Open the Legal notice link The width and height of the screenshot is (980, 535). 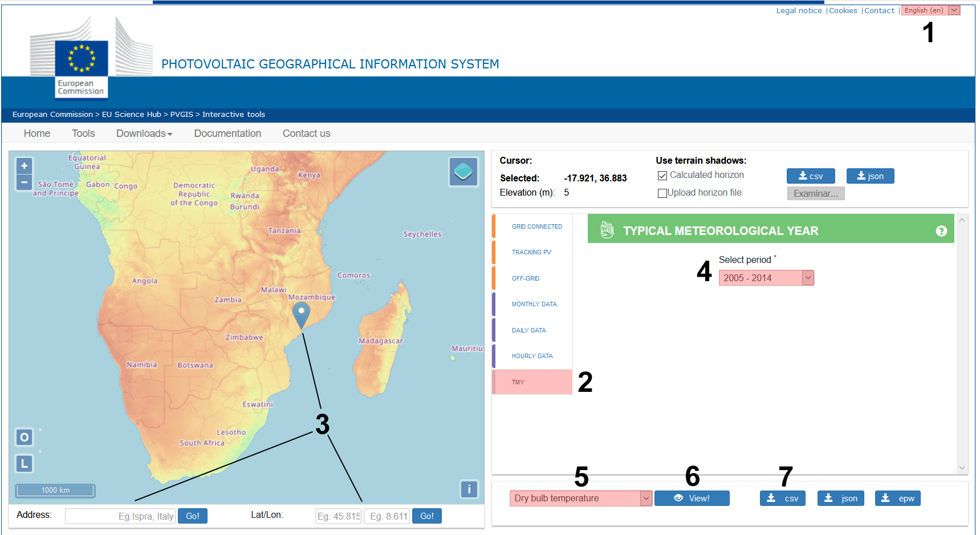pyautogui.click(x=799, y=10)
